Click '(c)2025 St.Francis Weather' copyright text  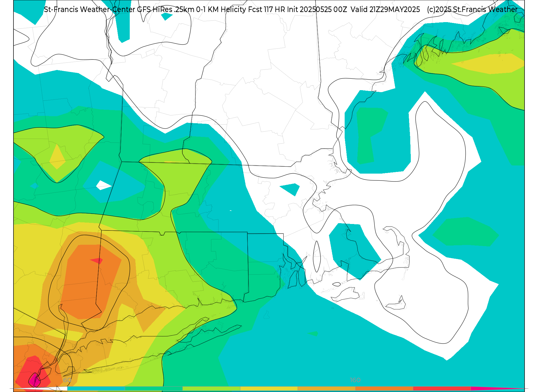pos(472,10)
